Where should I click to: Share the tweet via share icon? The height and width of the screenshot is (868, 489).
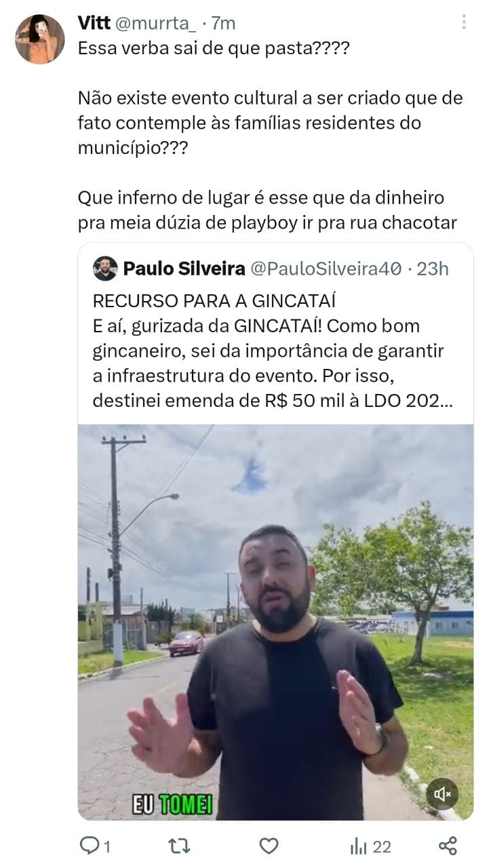click(x=448, y=846)
